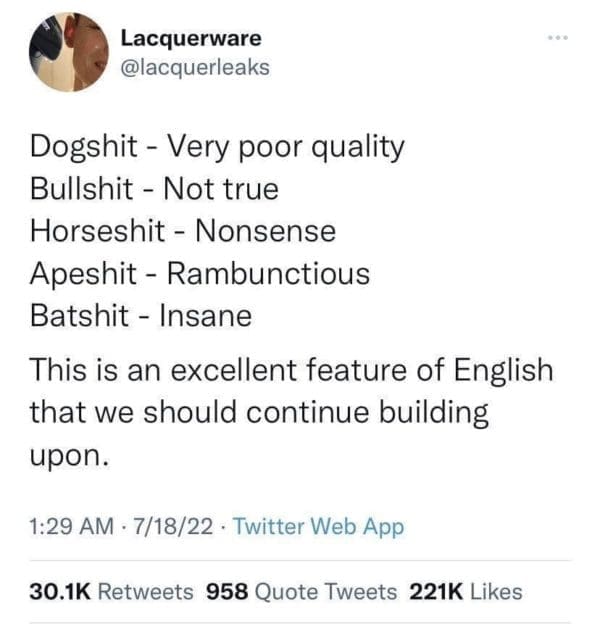Open the Lacquerware display name link
This screenshot has height=624, width=600.
(191, 39)
